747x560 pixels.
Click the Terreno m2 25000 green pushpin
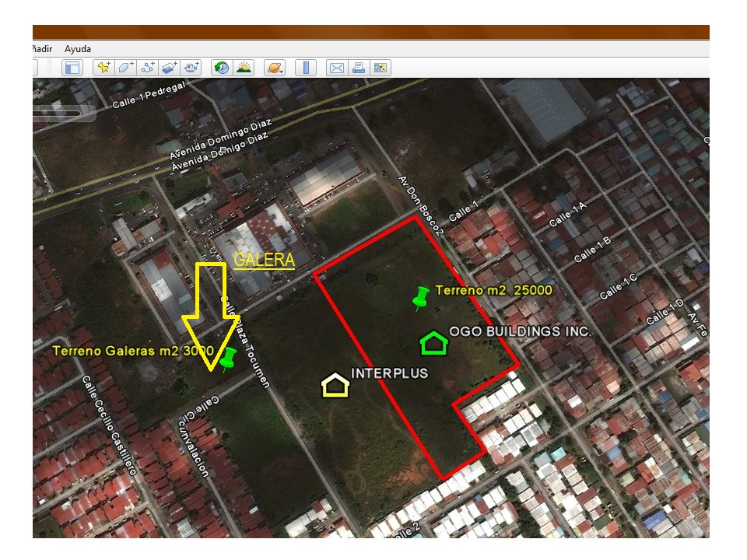click(x=420, y=298)
